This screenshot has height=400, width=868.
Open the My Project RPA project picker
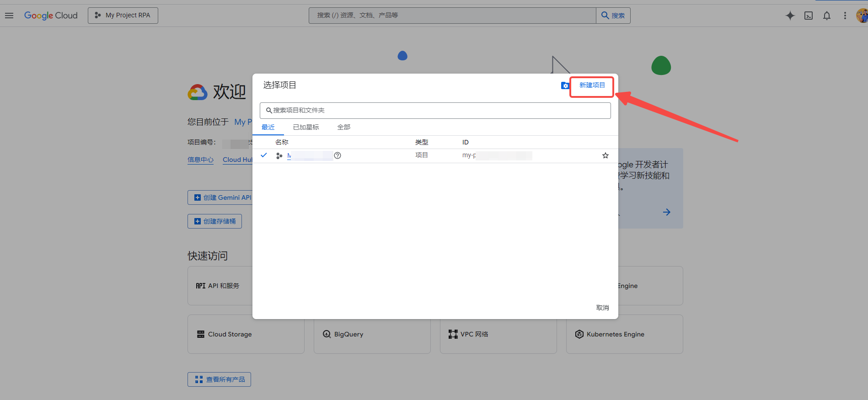[x=123, y=16]
